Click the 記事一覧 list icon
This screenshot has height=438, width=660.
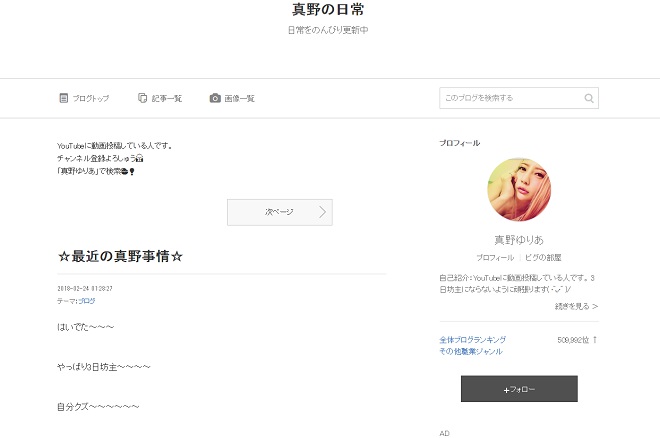point(143,98)
